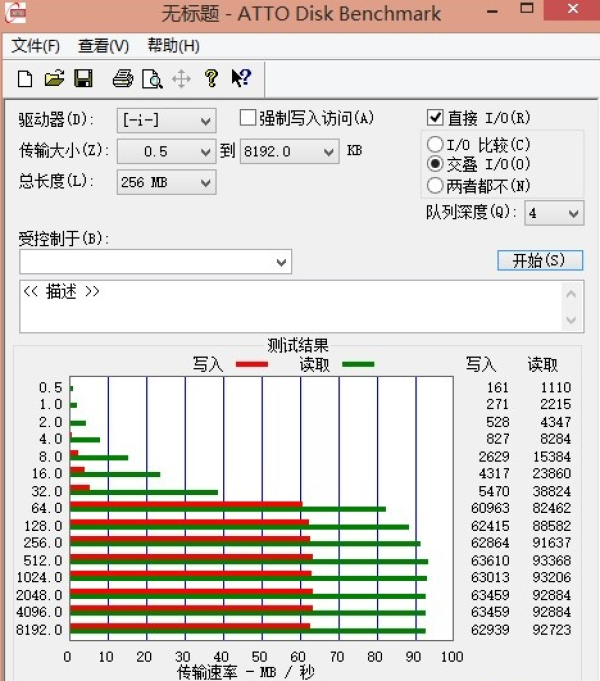The image size is (600, 681).
Task: Open the transfer size end dropdown 8192.0
Action: click(290, 151)
